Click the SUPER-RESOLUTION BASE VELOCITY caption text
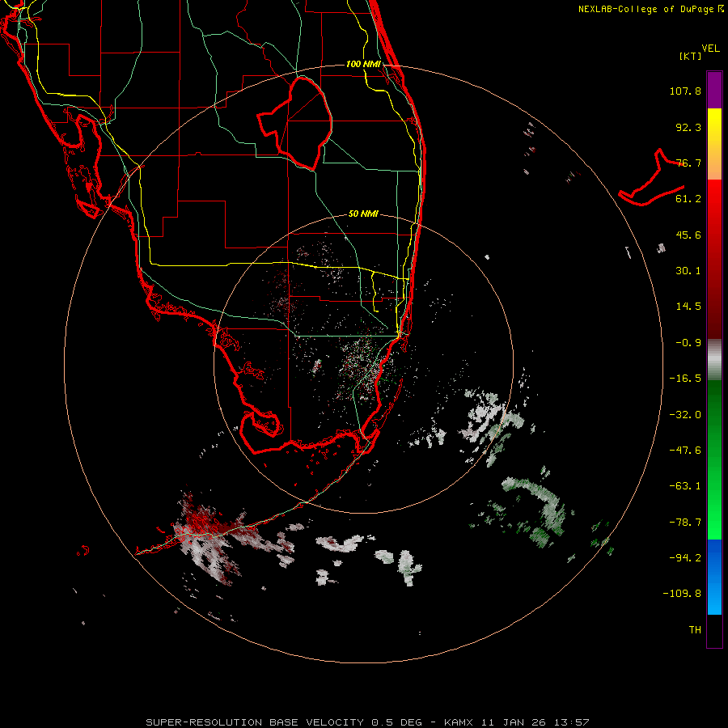Viewport: 728px width, 728px height. (255, 722)
